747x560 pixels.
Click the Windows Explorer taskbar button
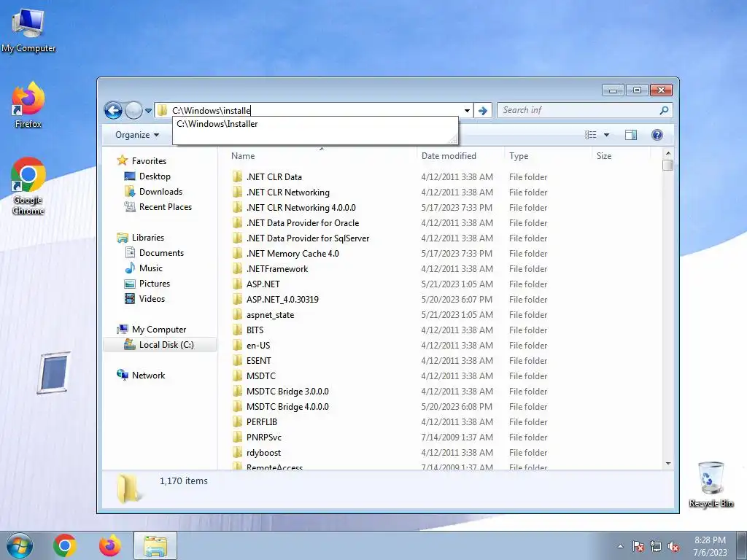[155, 545]
